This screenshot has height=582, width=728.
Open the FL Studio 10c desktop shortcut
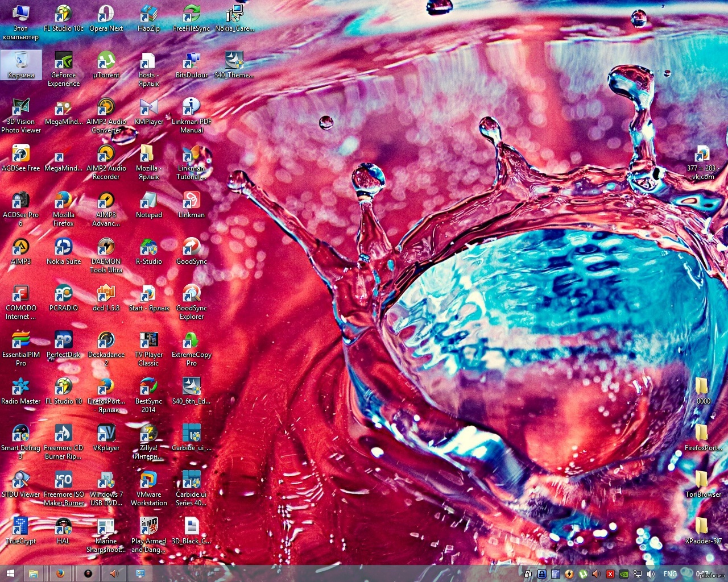click(63, 18)
